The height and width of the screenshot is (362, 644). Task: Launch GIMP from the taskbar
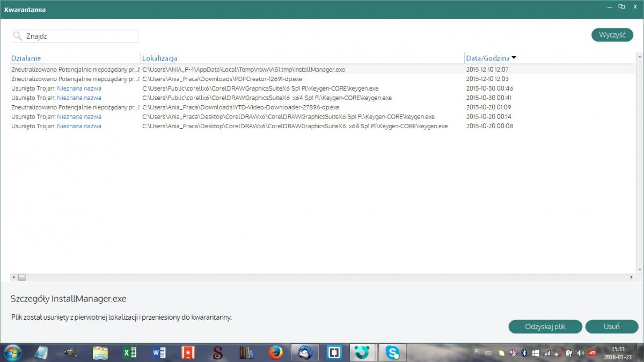tap(70, 352)
